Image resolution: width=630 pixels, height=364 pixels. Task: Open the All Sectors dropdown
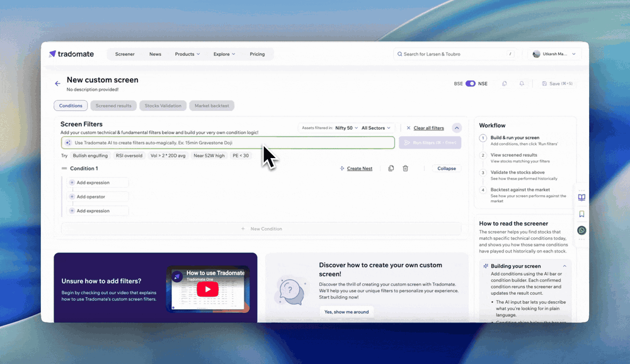pos(375,128)
